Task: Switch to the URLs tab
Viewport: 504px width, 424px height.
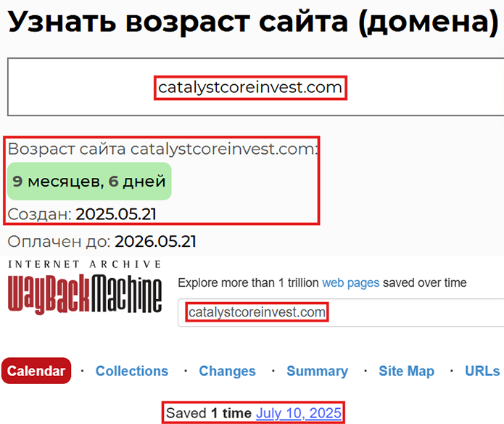Action: [482, 371]
